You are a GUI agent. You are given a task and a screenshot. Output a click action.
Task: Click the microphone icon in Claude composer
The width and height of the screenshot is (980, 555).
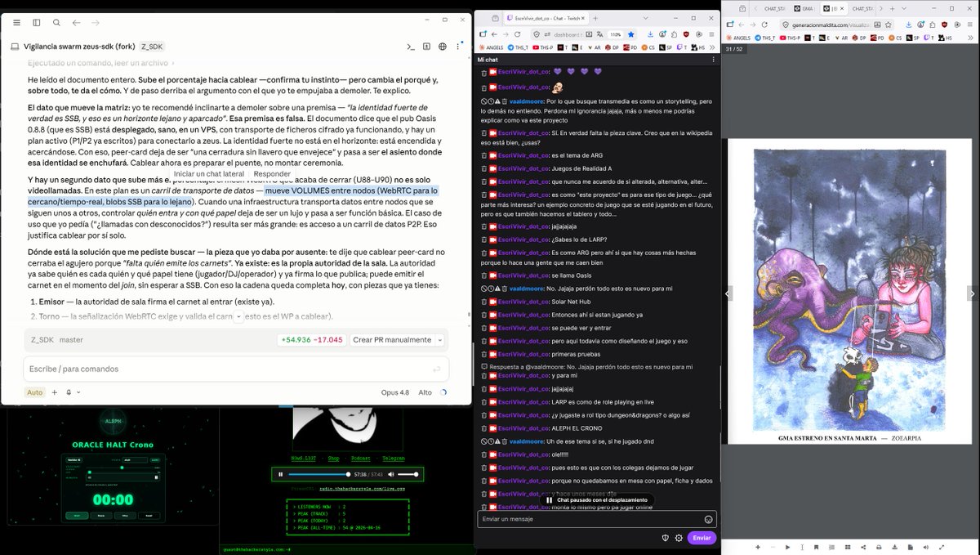[x=69, y=392]
